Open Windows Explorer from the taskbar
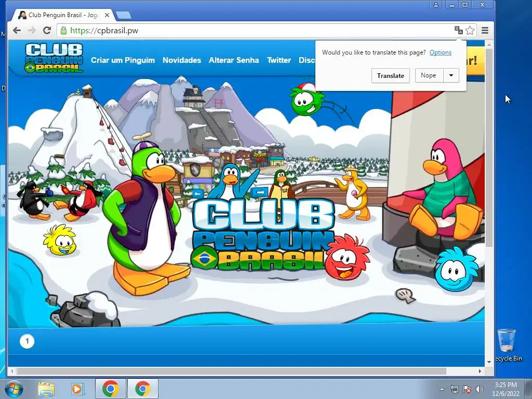Viewport: 532px width, 399px height. pos(46,389)
